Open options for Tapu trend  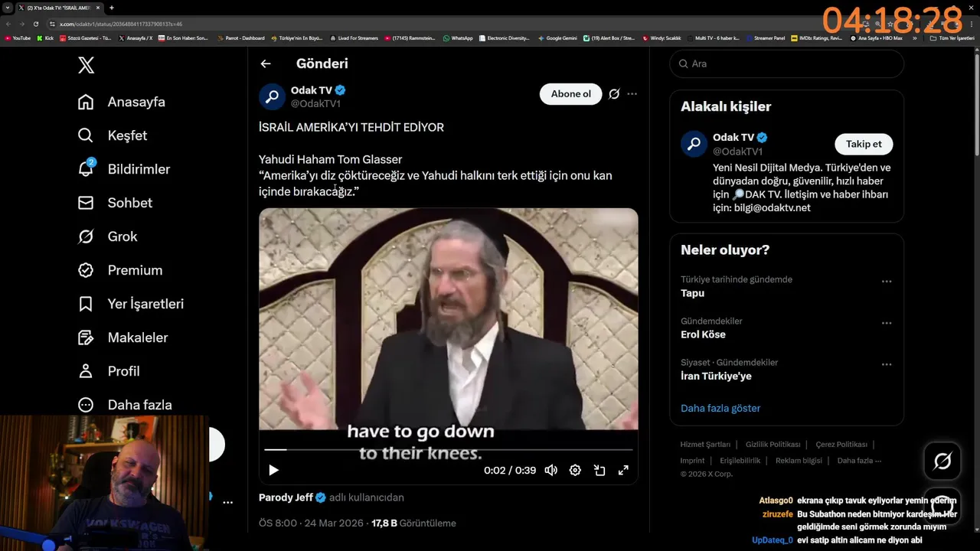point(887,282)
